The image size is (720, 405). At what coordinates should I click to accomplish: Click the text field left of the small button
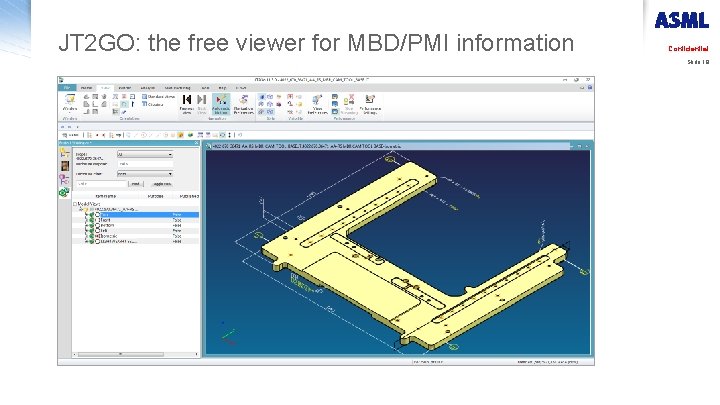pos(101,184)
